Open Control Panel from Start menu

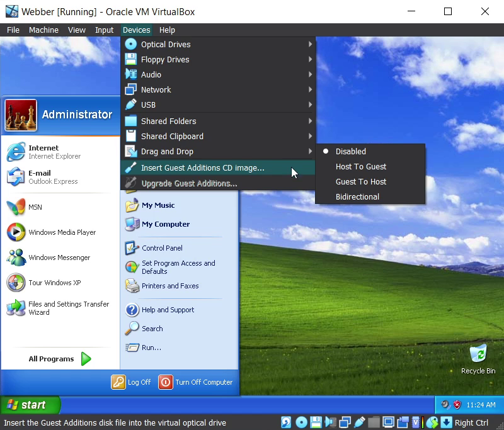(162, 248)
